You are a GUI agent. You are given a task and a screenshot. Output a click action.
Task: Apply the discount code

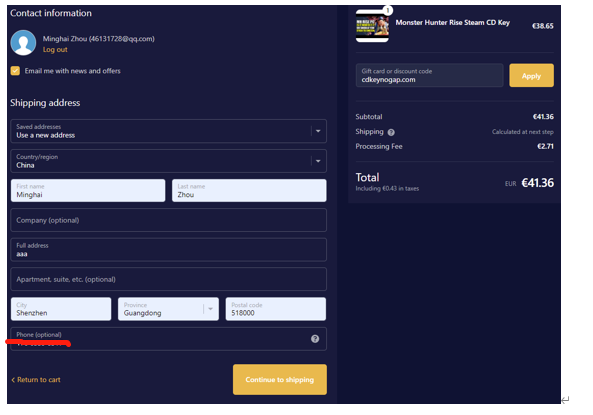pos(531,76)
